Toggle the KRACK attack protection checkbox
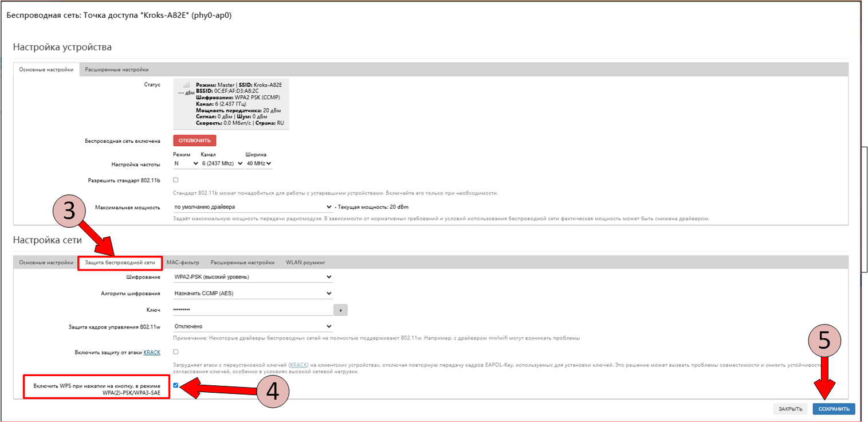Viewport: 868px width, 422px height. [176, 351]
